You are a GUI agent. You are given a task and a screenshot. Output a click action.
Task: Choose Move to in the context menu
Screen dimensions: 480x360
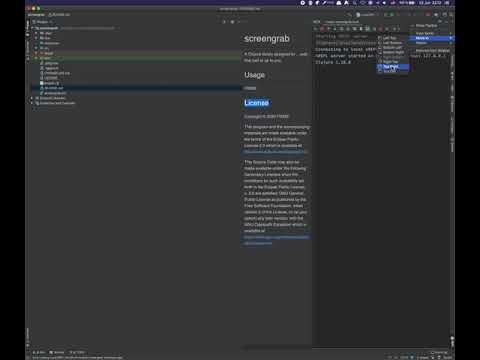pos(432,38)
